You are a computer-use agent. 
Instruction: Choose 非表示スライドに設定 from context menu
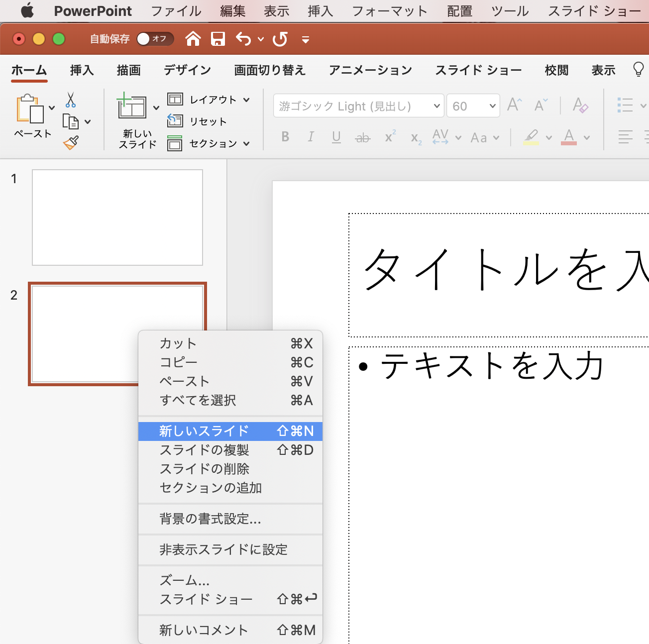point(230,549)
